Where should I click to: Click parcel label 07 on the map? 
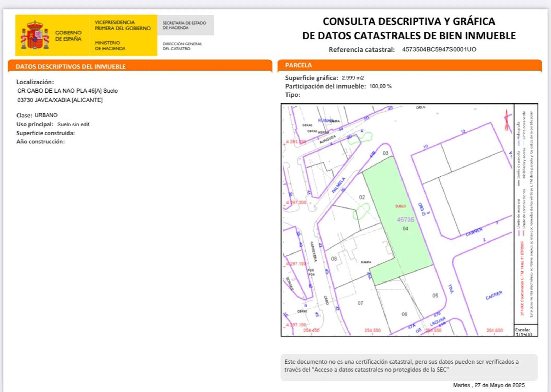pos(360,303)
